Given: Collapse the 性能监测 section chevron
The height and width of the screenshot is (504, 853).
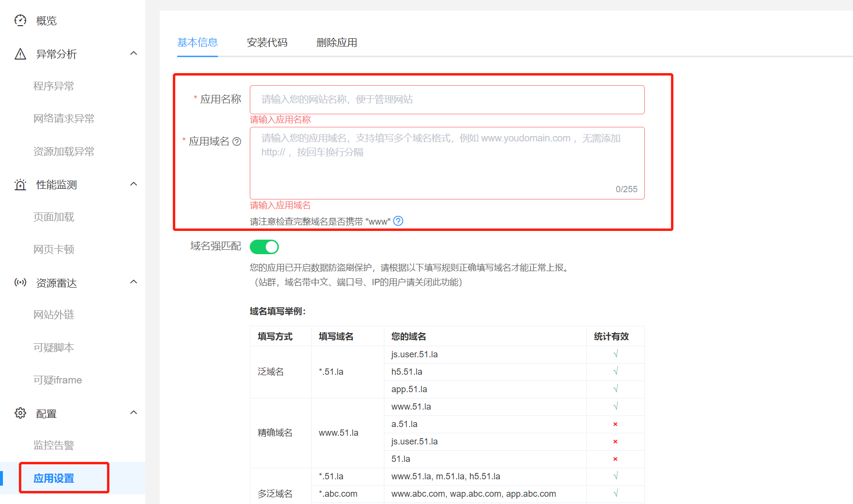Looking at the screenshot, I should (134, 184).
